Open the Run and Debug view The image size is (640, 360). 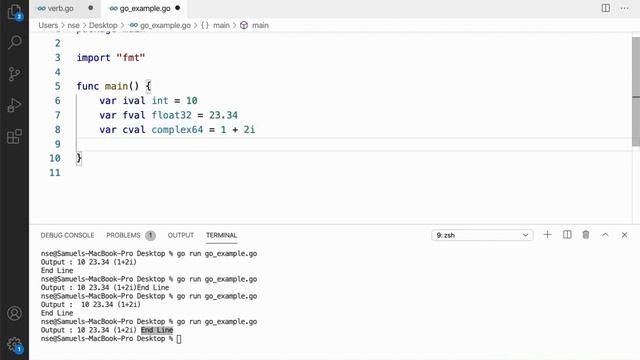click(15, 105)
